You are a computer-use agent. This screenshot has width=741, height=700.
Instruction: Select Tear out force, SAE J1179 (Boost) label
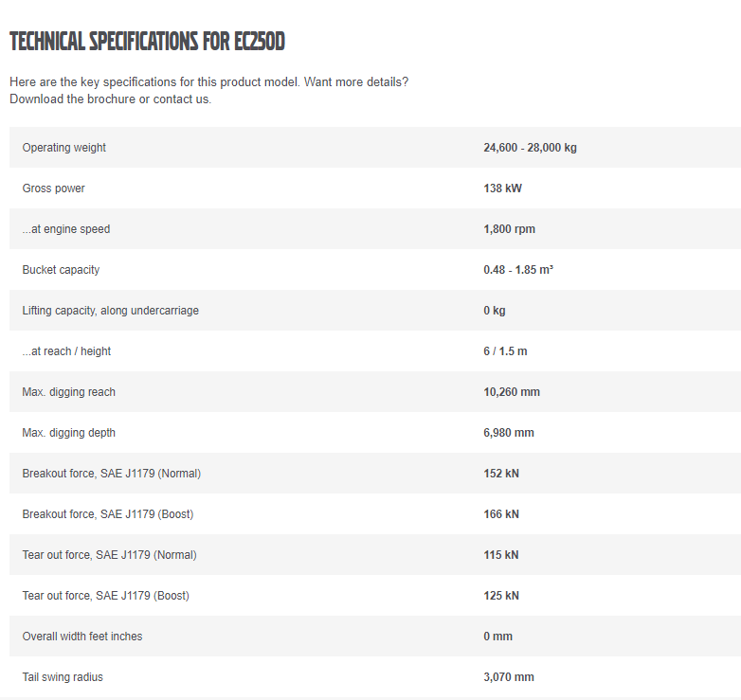coord(106,596)
